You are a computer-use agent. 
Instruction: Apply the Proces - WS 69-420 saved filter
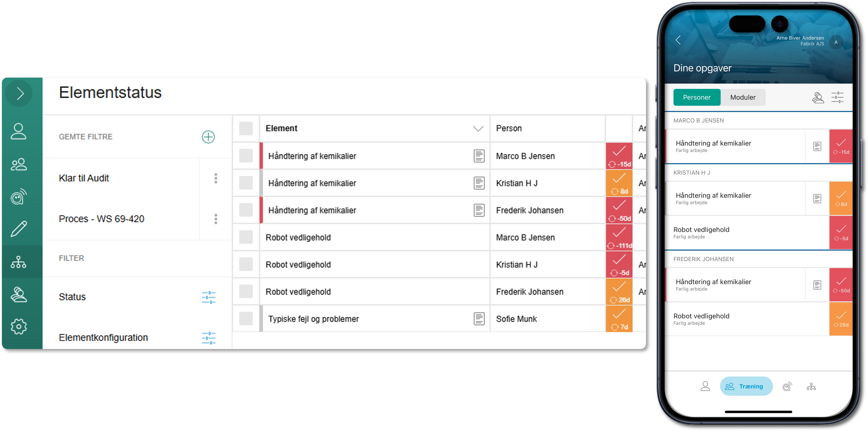tap(101, 219)
